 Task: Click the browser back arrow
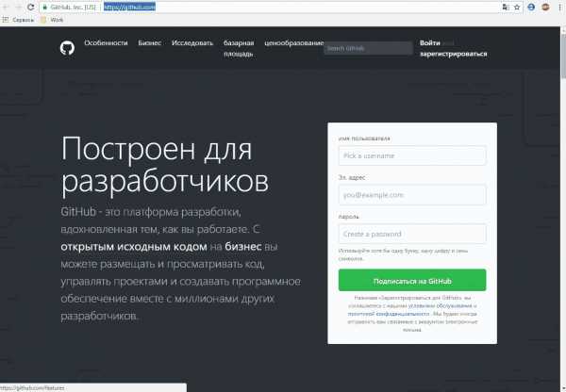point(6,6)
